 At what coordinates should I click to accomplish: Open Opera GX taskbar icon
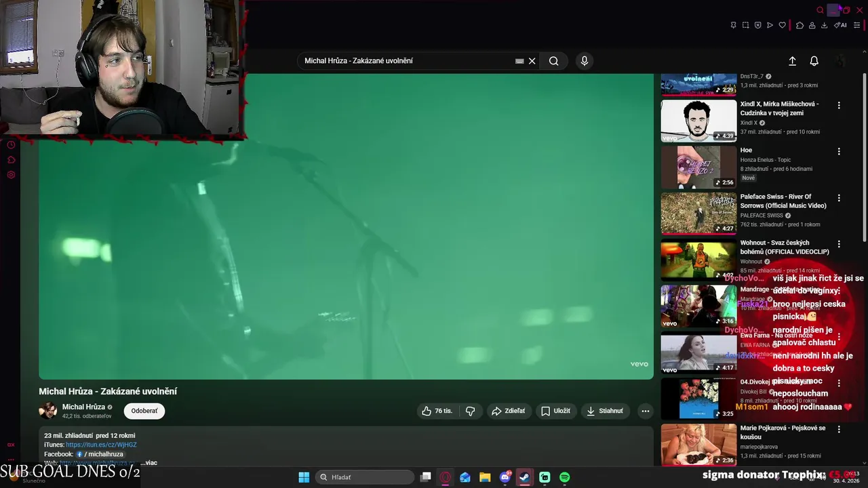(446, 477)
